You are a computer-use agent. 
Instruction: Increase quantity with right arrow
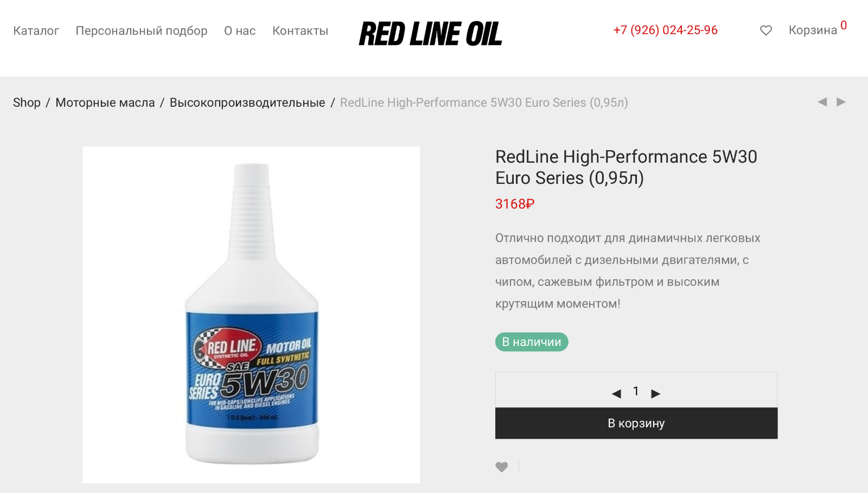point(656,394)
